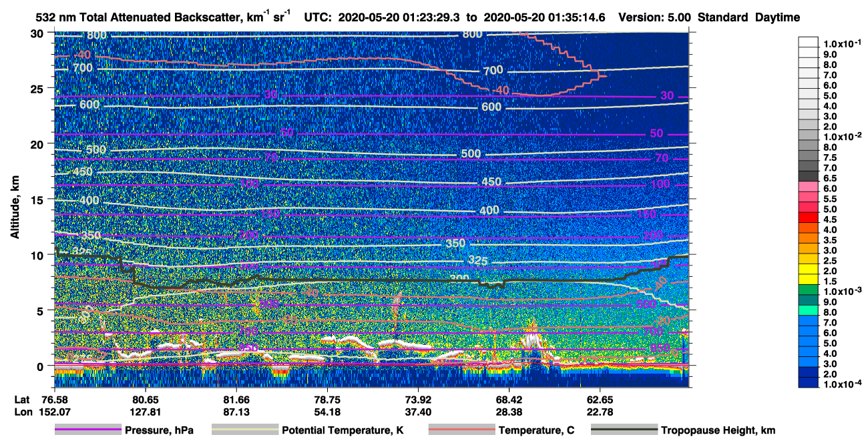Click the magenta Pressure legend line
868x445 pixels.
tap(87, 430)
